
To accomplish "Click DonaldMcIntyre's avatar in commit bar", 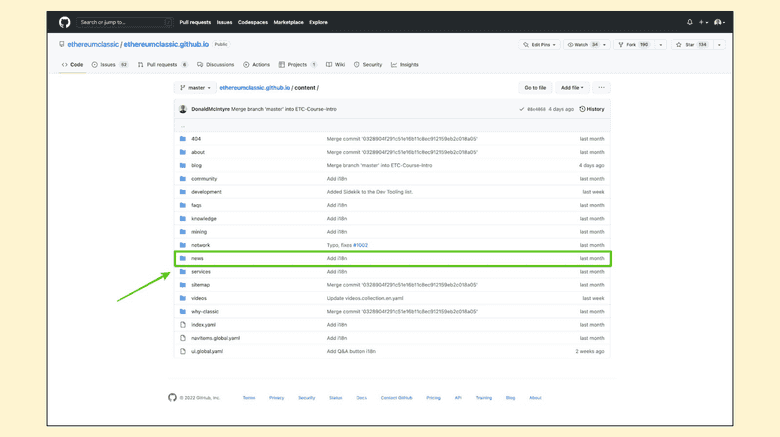I will [x=183, y=109].
